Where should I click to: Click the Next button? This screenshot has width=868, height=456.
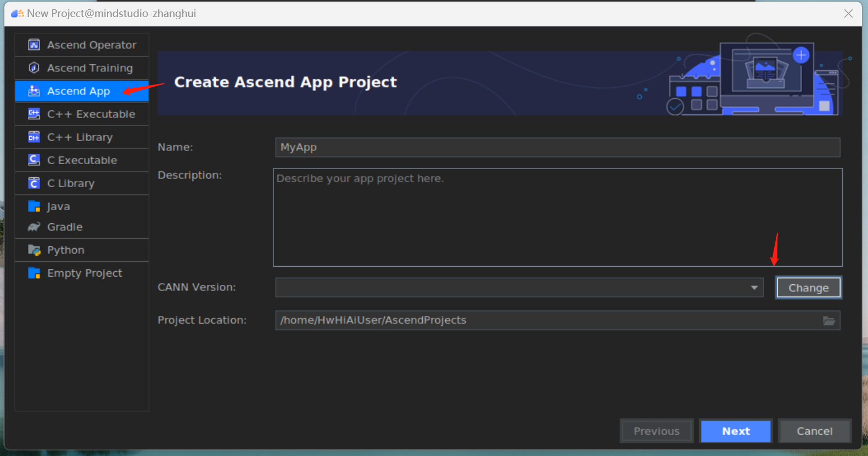tap(736, 431)
